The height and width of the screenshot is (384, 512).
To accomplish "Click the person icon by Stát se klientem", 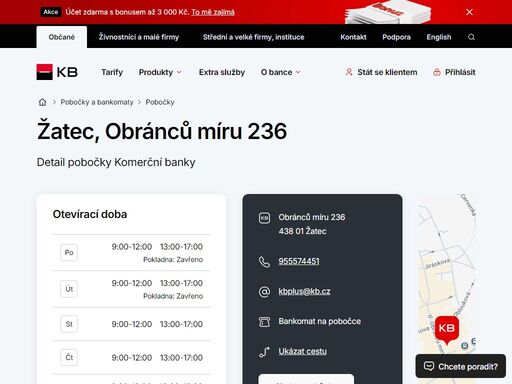I will (349, 72).
